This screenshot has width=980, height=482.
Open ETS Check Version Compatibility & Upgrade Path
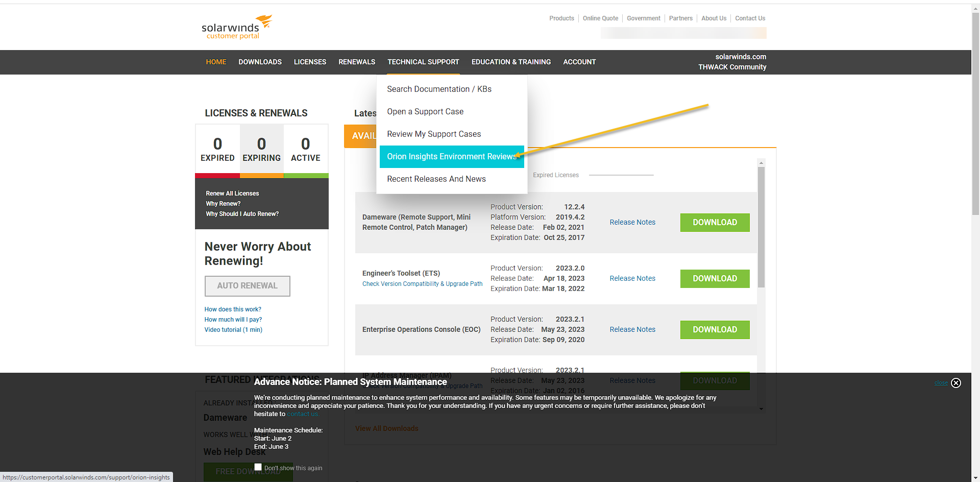(x=422, y=284)
